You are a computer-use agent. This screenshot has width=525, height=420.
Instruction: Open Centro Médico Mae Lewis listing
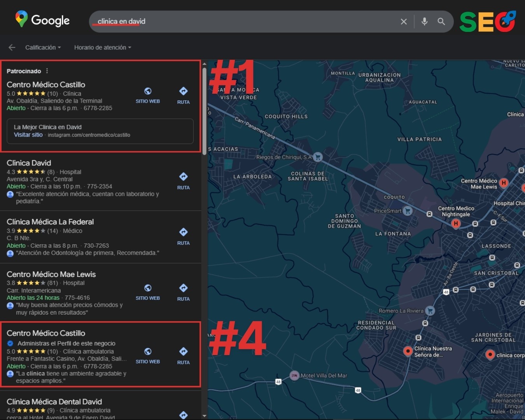coord(51,274)
